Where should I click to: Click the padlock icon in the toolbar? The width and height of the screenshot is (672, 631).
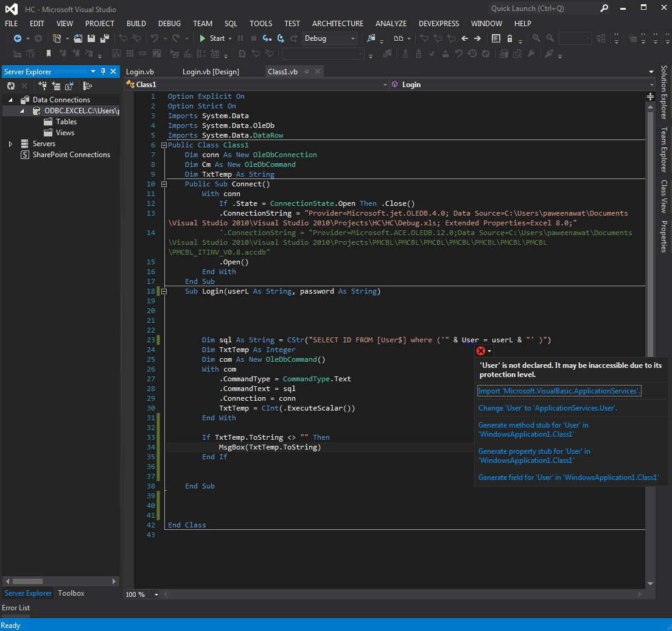509,38
